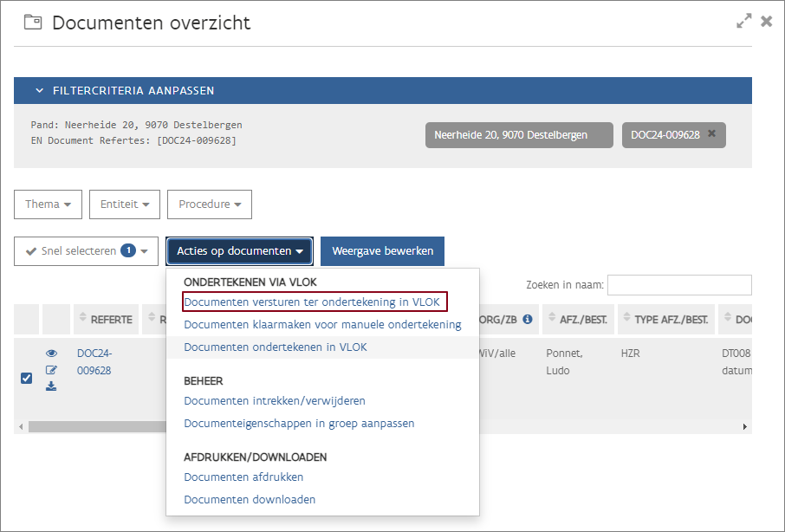
Task: Click the Zoeken in naam search field
Action: [679, 285]
